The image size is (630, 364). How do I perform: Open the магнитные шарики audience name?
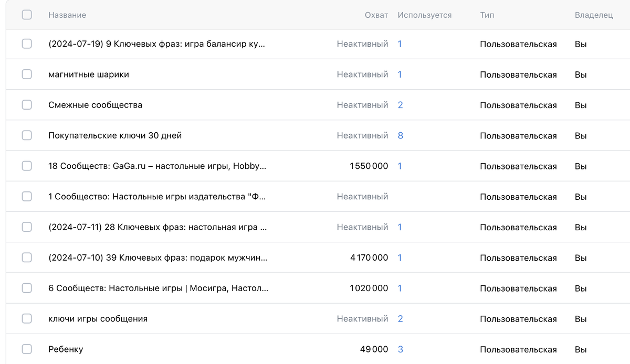click(x=89, y=74)
